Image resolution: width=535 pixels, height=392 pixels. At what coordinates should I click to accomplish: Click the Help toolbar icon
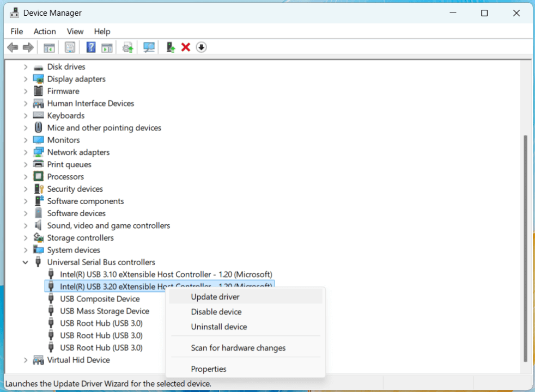[90, 47]
